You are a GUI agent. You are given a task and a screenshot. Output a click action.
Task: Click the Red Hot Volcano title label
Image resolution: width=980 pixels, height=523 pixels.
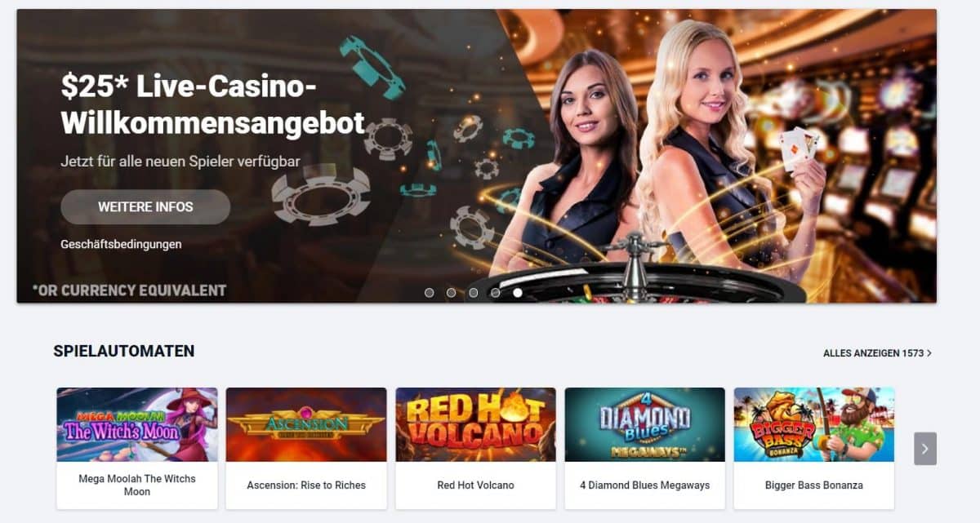coord(476,485)
